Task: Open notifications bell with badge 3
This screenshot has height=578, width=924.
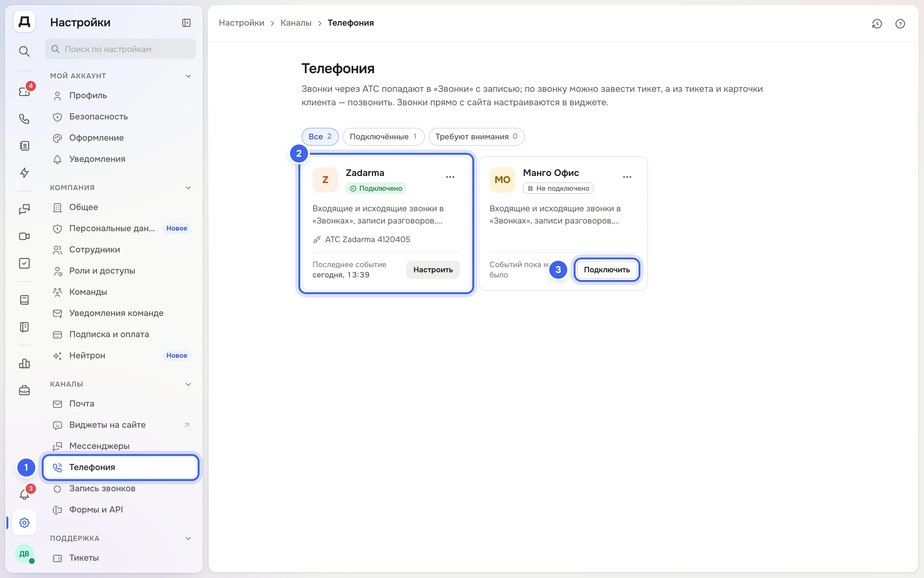Action: (24, 494)
